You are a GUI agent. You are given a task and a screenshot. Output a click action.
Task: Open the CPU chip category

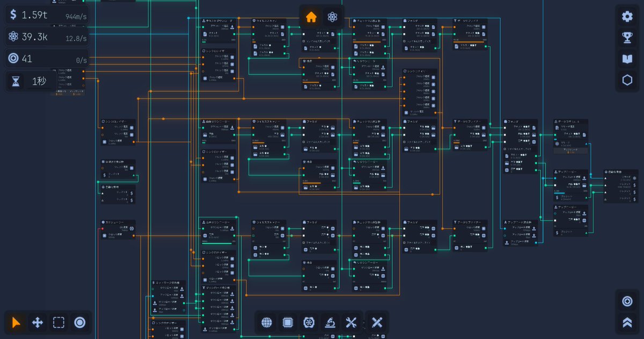pos(288,322)
